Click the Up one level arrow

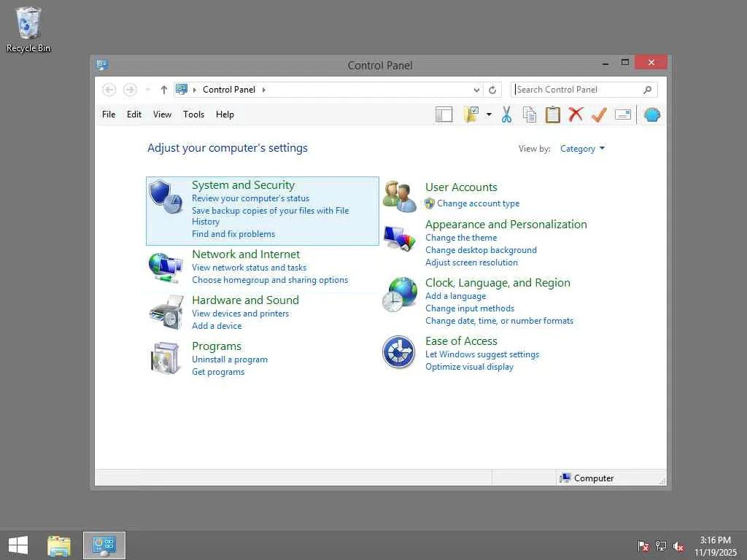164,90
